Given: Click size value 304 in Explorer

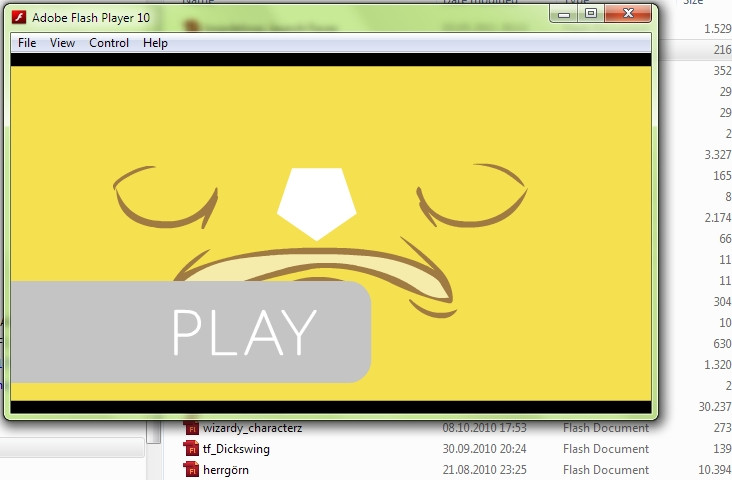Looking at the screenshot, I should 722,302.
